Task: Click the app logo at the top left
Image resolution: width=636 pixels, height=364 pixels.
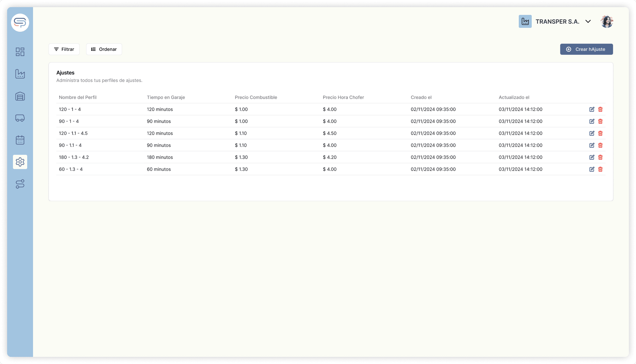Action: pyautogui.click(x=20, y=23)
